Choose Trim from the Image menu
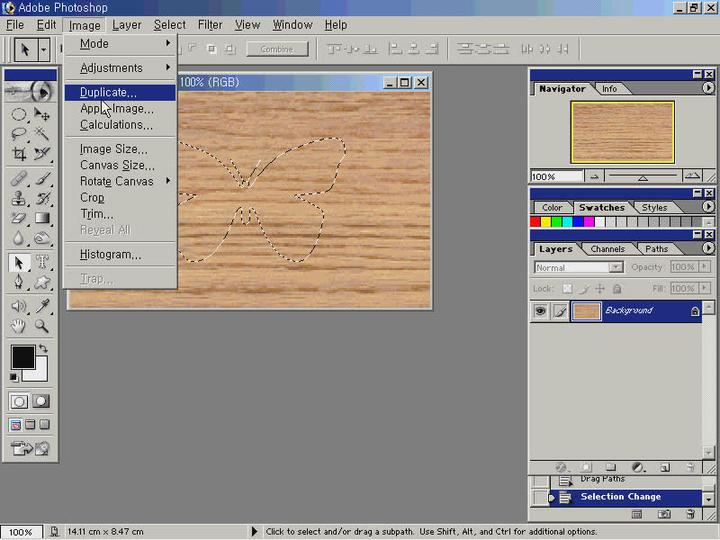The image size is (720, 540). (120, 214)
